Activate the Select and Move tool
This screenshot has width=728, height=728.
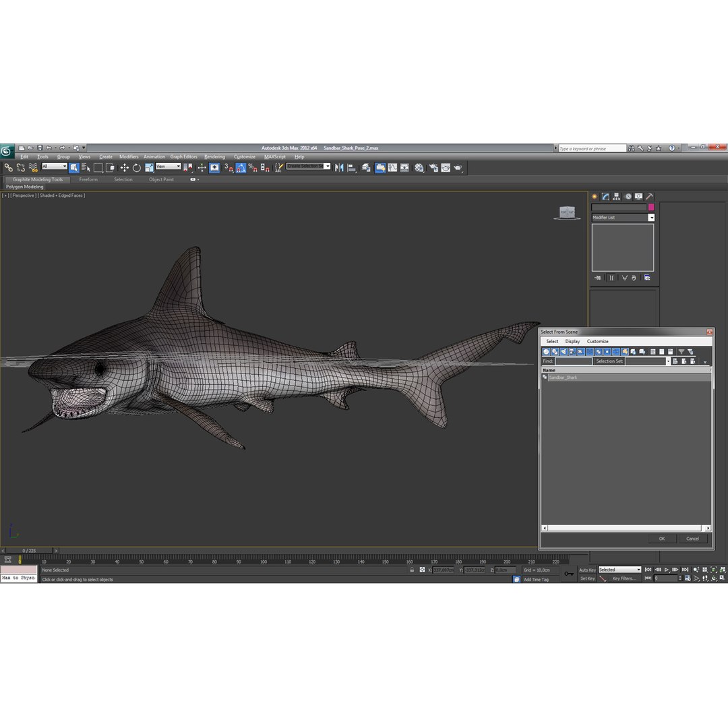pyautogui.click(x=125, y=168)
